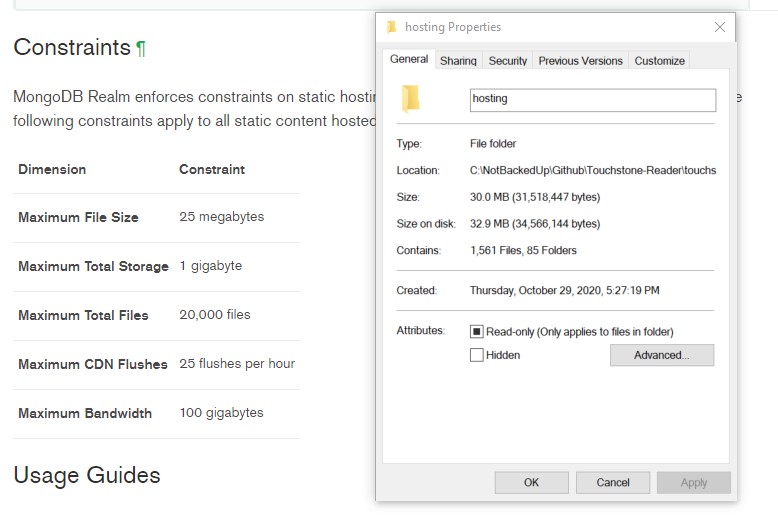Open the Security tab
The image size is (778, 517).
(x=507, y=61)
